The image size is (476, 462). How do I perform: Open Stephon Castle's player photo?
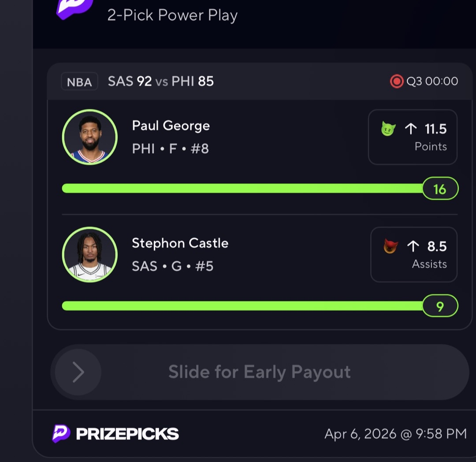click(x=90, y=254)
